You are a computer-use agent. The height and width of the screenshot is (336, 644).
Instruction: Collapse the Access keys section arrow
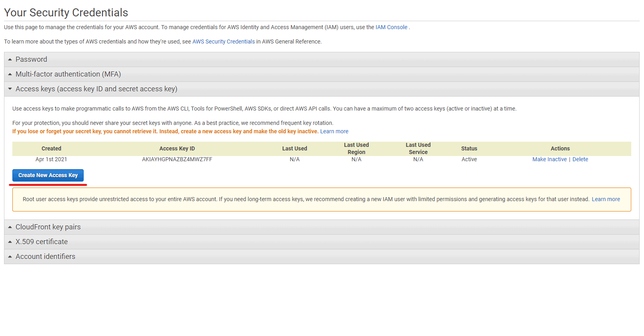[x=10, y=89]
